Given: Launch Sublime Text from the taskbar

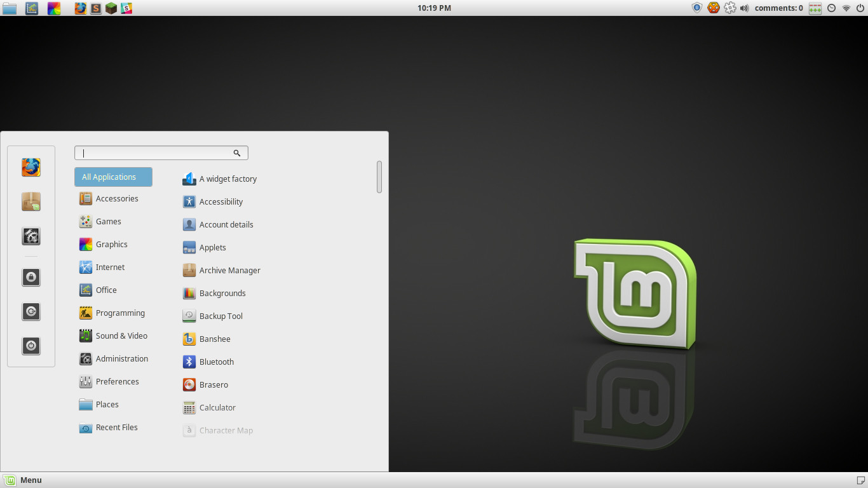Looking at the screenshot, I should click(x=95, y=8).
